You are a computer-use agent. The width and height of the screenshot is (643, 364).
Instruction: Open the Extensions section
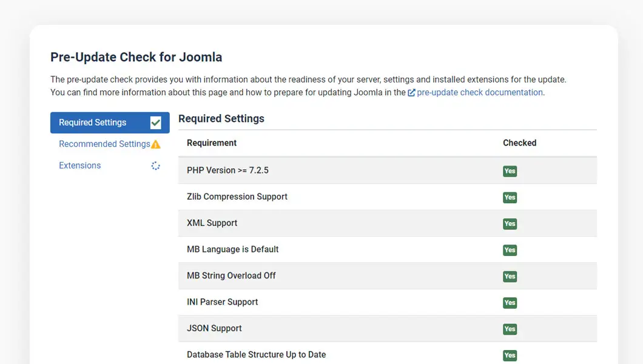(79, 165)
